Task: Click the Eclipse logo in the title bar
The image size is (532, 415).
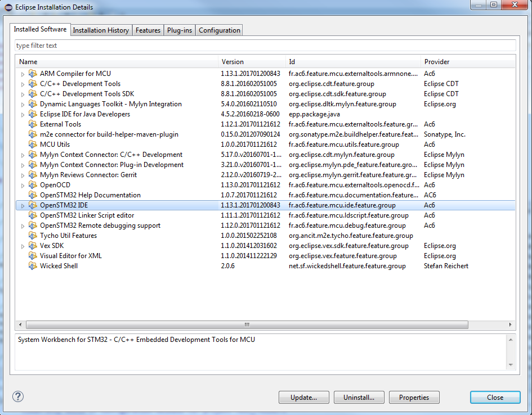Action: click(x=8, y=7)
